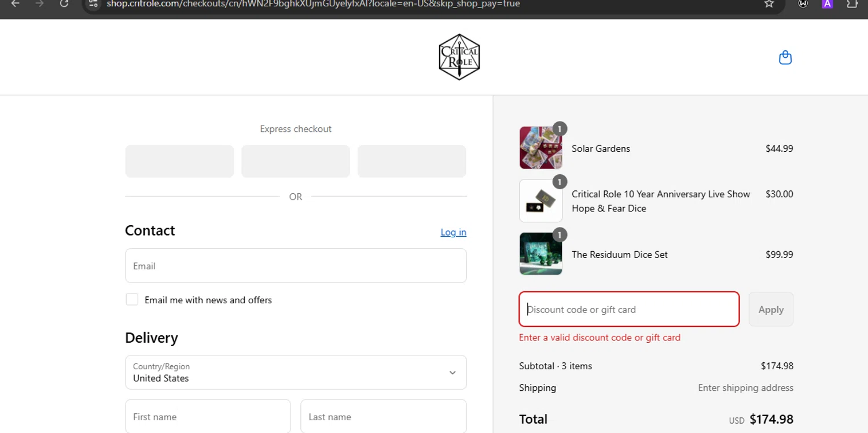Focus the Discount code or gift card field
The width and height of the screenshot is (868, 433).
tap(629, 309)
